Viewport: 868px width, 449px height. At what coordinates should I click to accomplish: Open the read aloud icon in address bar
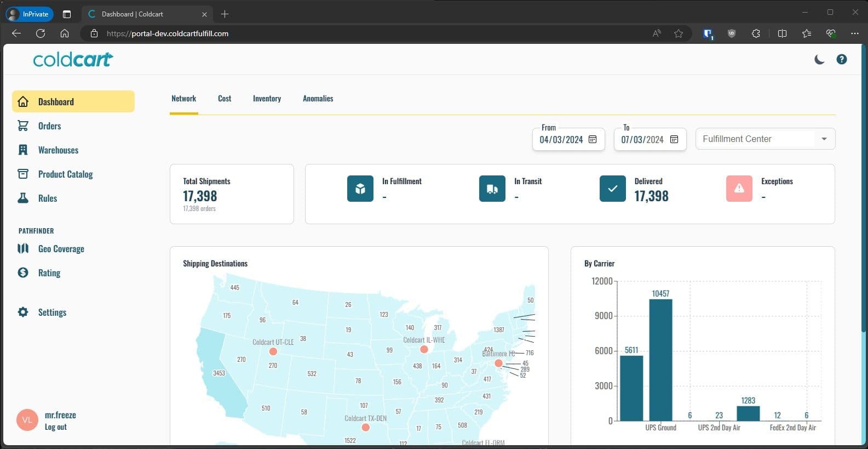(x=657, y=33)
